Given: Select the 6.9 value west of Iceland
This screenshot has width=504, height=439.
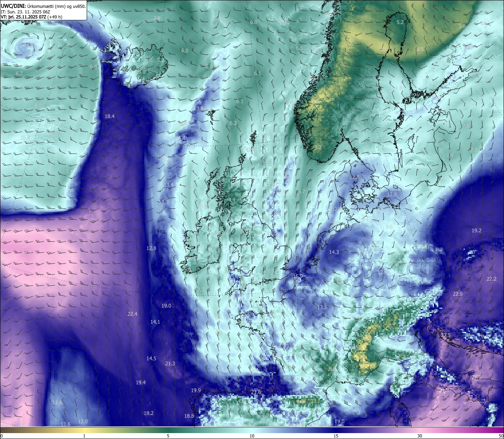Looking at the screenshot, I should (x=93, y=67).
